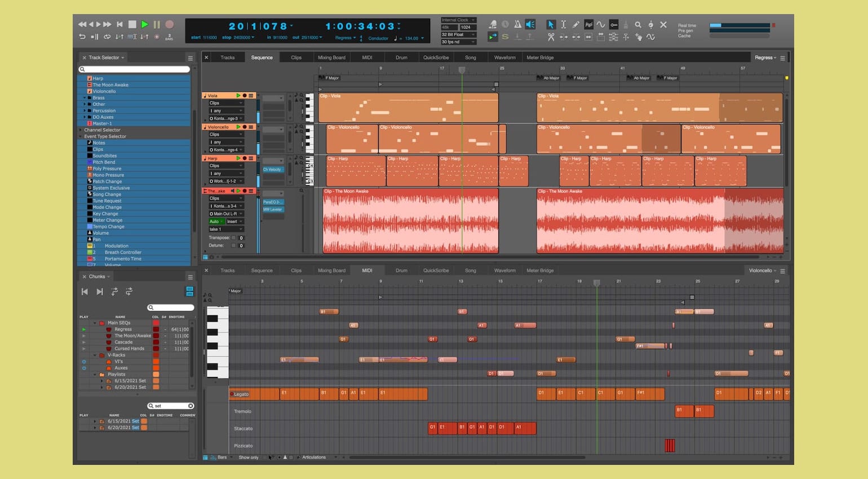Image resolution: width=868 pixels, height=479 pixels.
Task: Select the Pointer tool
Action: [551, 24]
